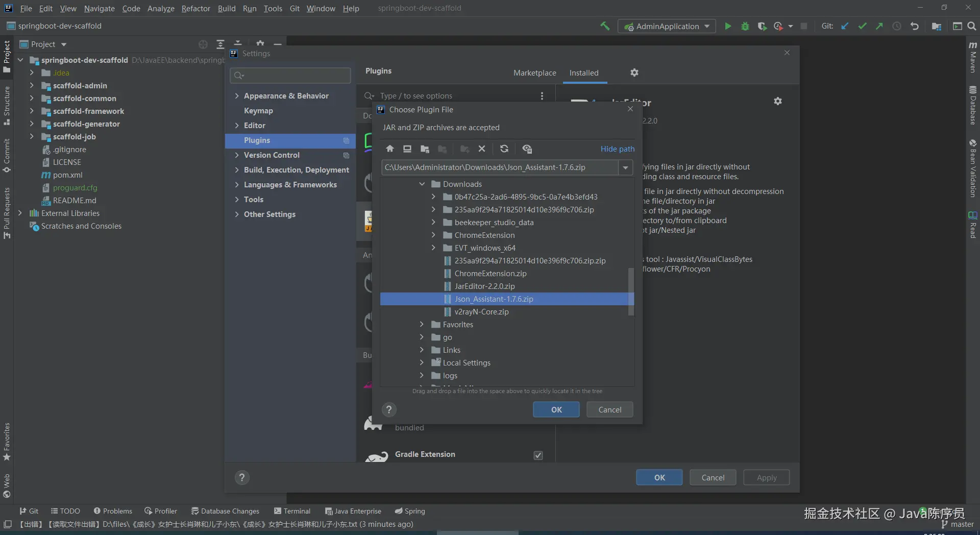The height and width of the screenshot is (535, 980).
Task: Click the delete X icon in chooser toolbar
Action: click(x=482, y=149)
